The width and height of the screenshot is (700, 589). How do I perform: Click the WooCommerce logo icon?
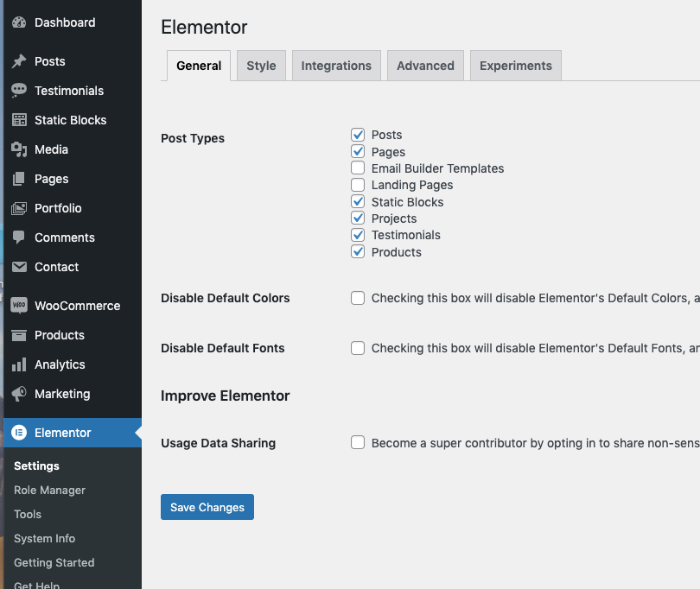19,306
